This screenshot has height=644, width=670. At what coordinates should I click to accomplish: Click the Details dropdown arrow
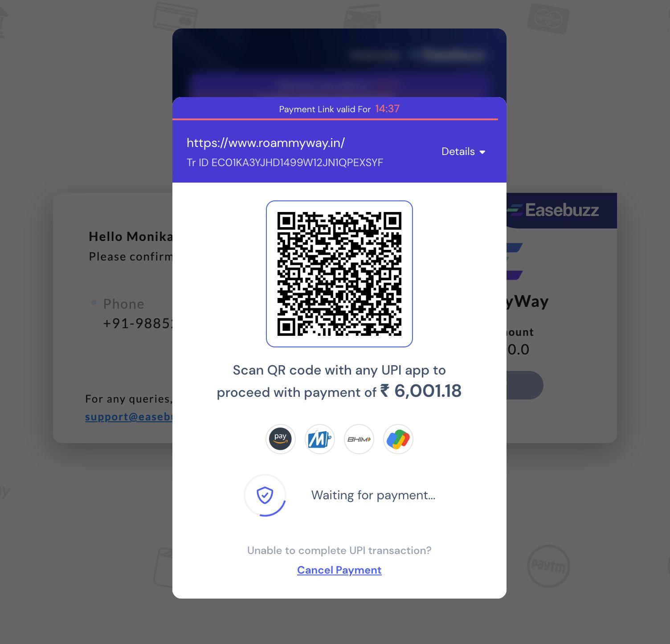pyautogui.click(x=482, y=152)
